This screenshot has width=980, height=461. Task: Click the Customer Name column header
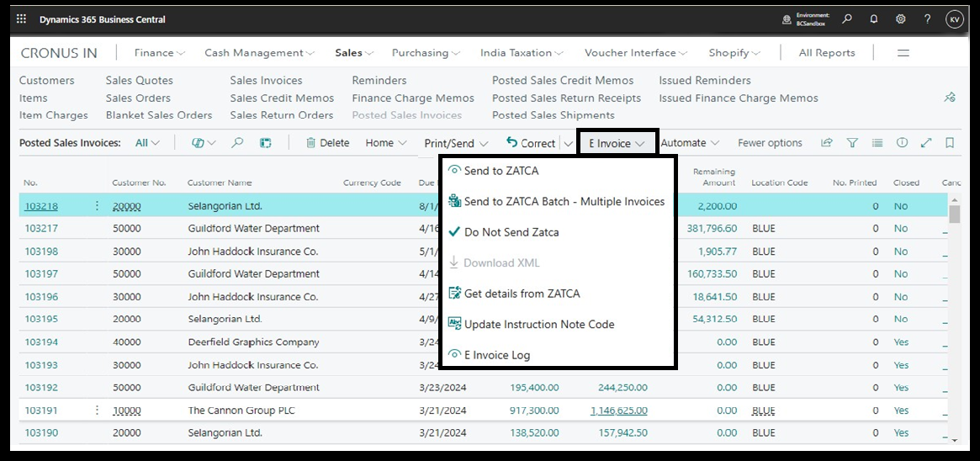[x=220, y=183]
